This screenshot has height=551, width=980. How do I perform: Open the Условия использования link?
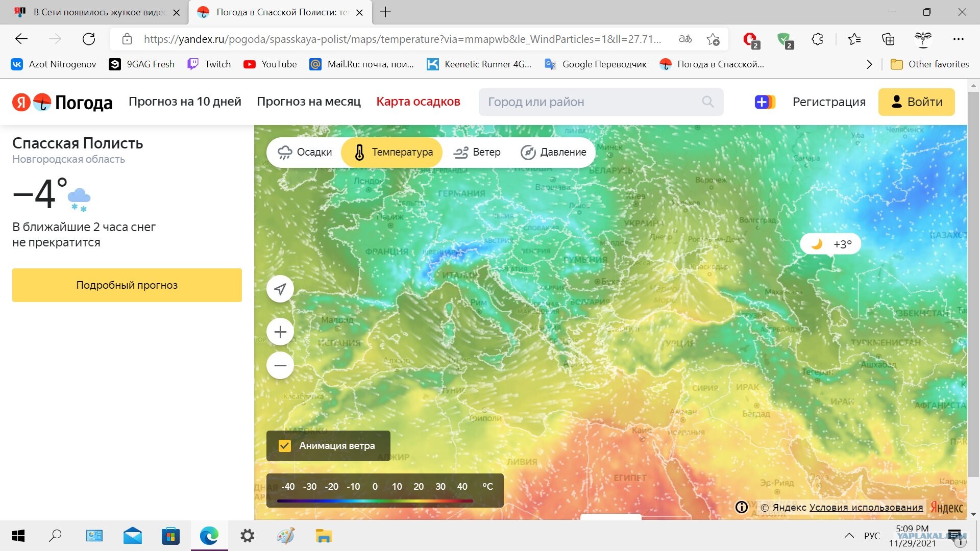tap(866, 507)
